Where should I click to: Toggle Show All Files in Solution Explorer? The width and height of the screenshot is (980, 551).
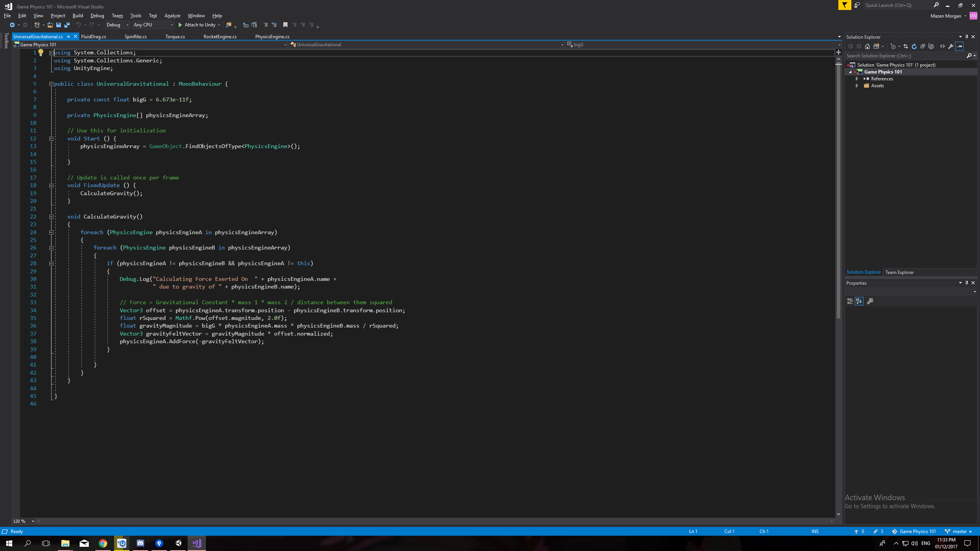(931, 46)
